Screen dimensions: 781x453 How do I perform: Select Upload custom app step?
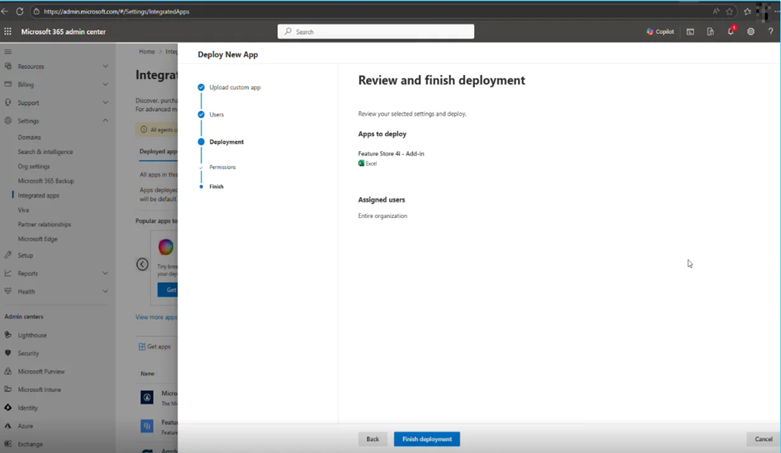click(234, 88)
